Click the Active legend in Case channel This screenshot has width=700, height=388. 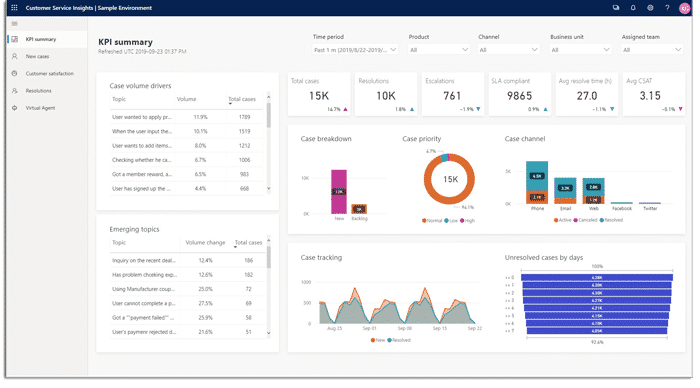point(562,220)
